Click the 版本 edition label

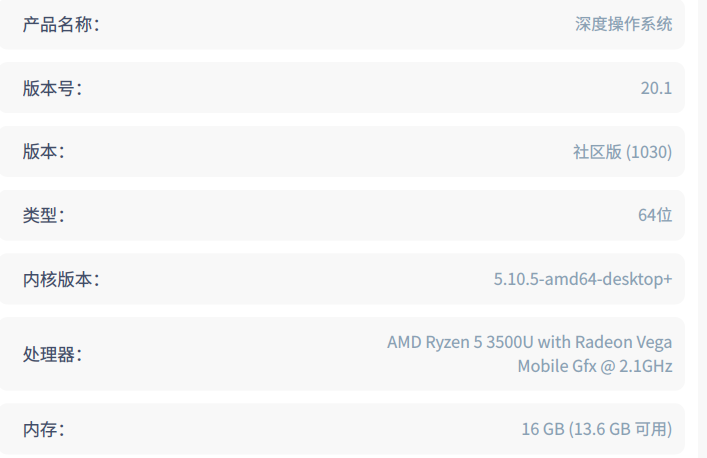coord(43,152)
